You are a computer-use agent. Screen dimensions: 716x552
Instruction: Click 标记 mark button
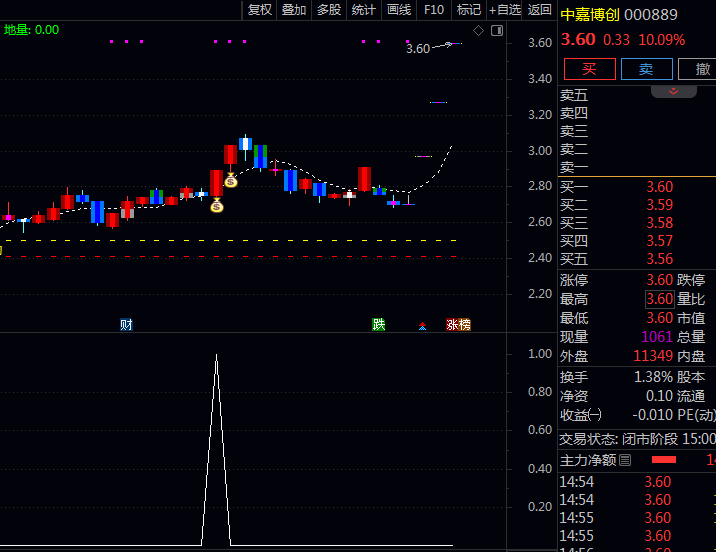(x=469, y=10)
